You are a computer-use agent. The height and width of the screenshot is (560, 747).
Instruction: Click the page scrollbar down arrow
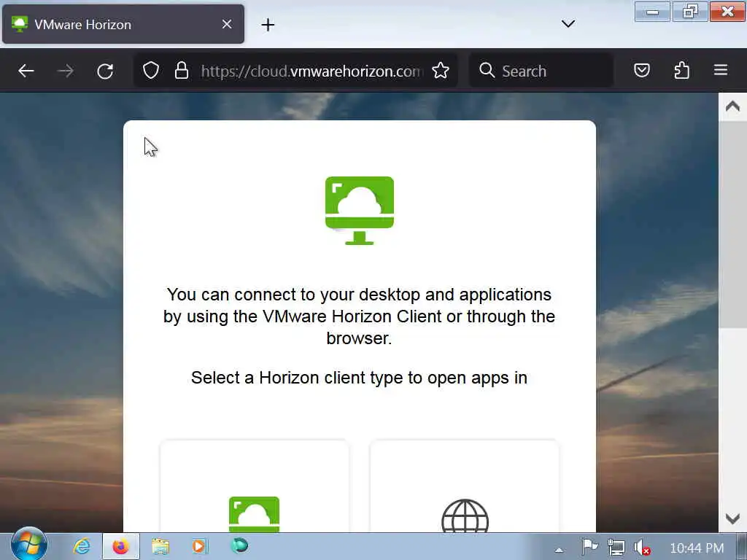point(732,518)
